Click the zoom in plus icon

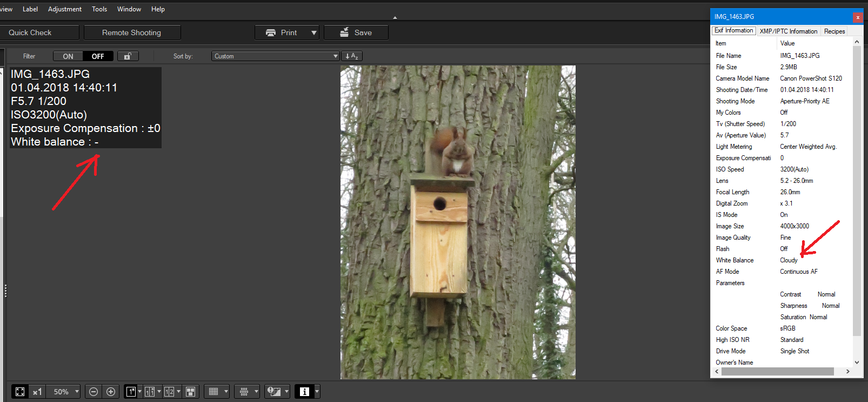(x=111, y=392)
